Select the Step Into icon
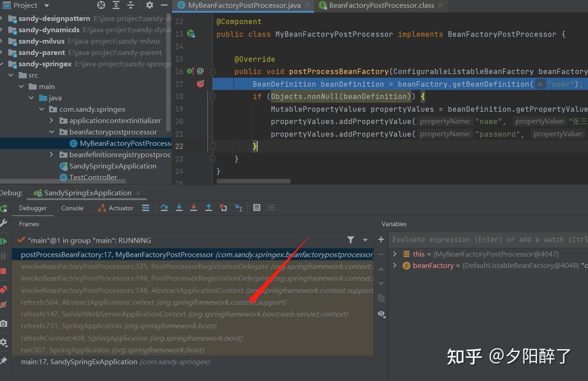 (179, 208)
